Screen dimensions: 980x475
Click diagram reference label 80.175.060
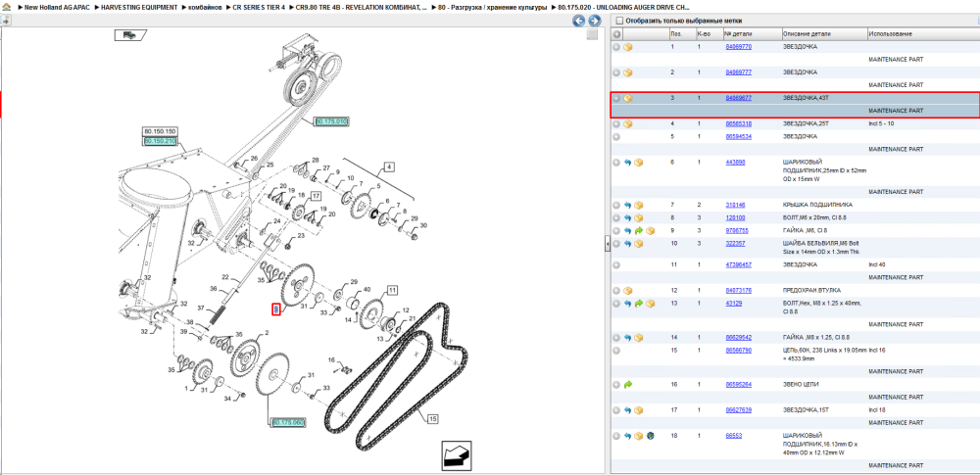point(288,422)
